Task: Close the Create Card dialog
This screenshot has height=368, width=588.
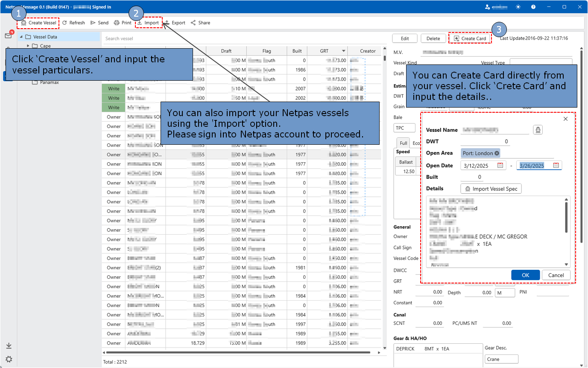Action: pyautogui.click(x=566, y=119)
